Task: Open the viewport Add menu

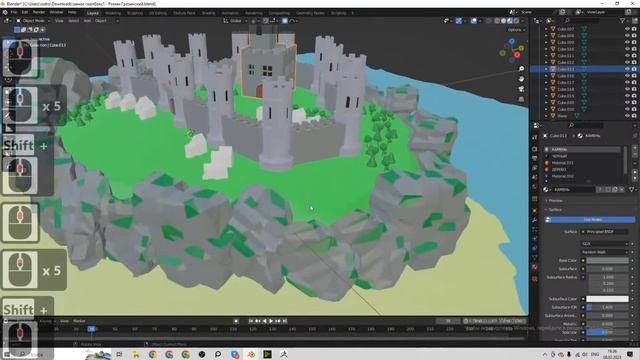Action: (x=87, y=21)
